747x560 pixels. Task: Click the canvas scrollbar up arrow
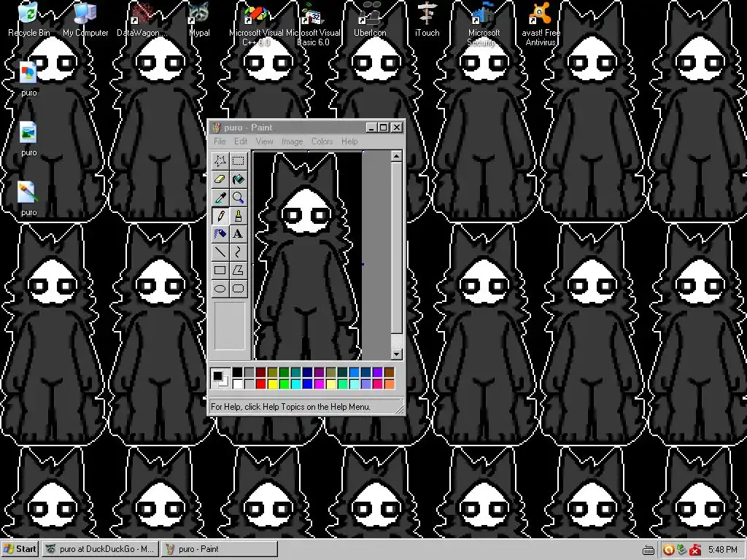tap(397, 156)
